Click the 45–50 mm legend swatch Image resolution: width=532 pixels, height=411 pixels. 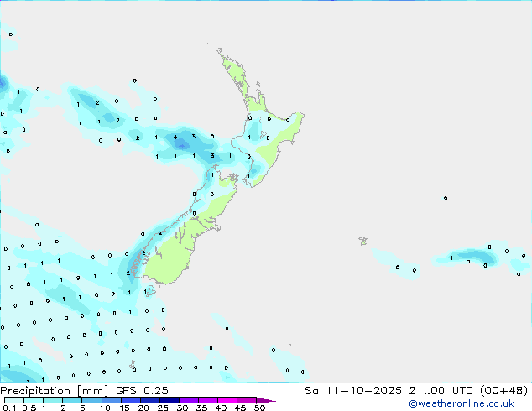pos(247,400)
